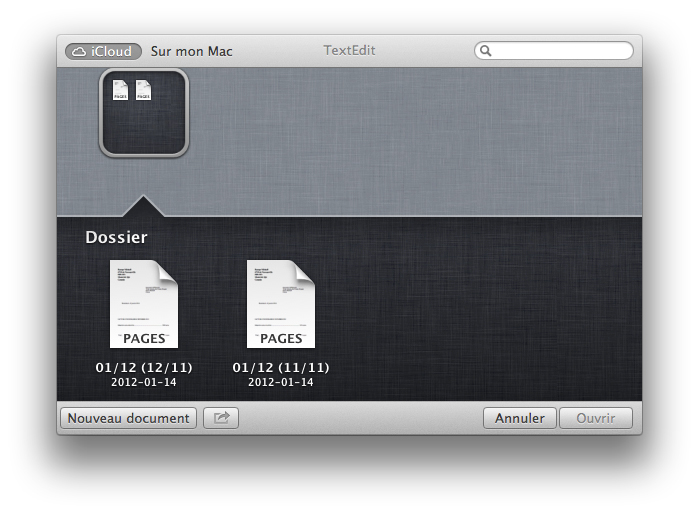Select the 01/12 (12/11) Pages document icon
This screenshot has height=514, width=699.
click(144, 304)
